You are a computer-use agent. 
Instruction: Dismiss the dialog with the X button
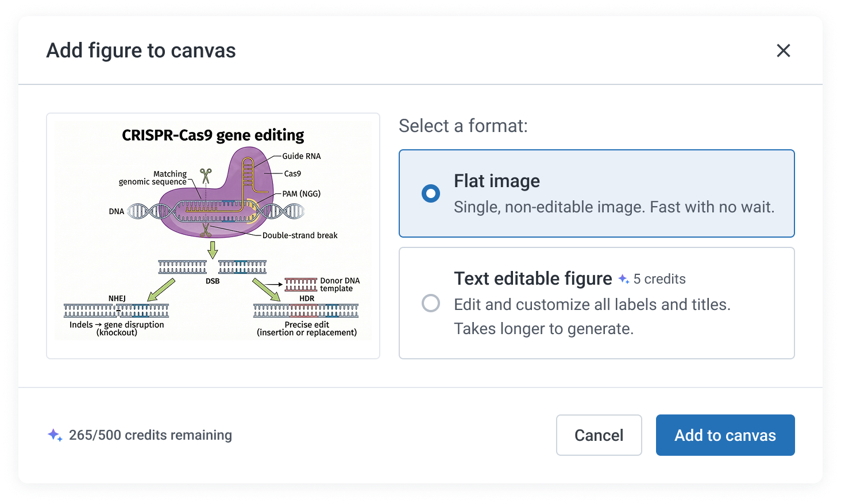pos(783,51)
